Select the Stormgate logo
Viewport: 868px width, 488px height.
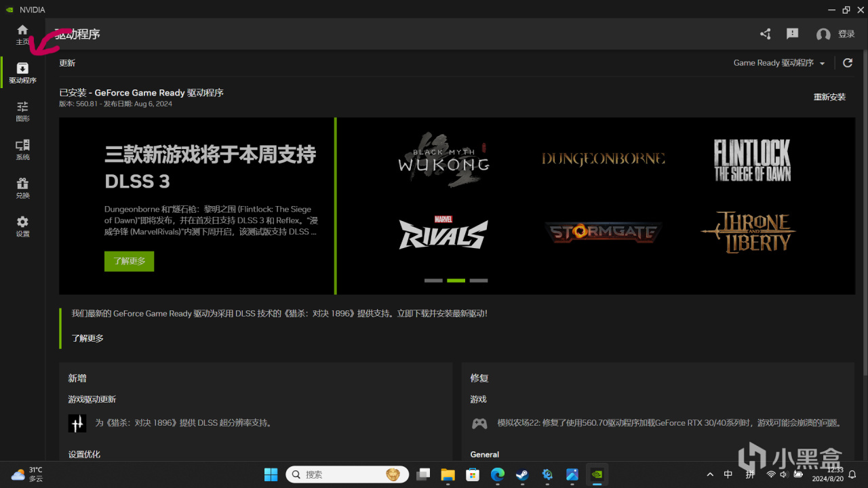[603, 232]
